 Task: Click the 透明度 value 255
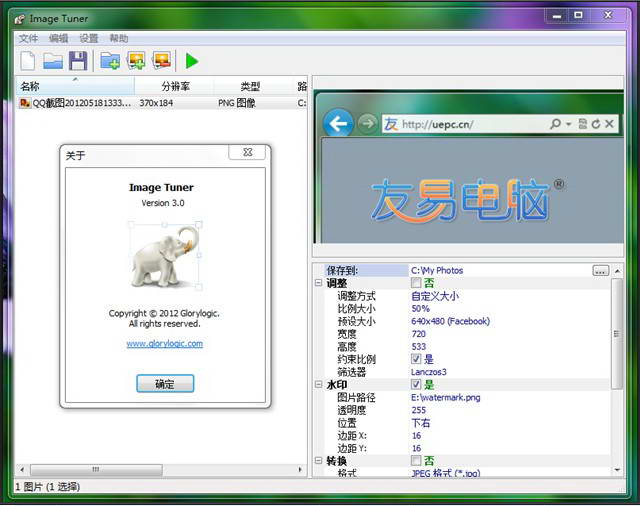tap(419, 410)
